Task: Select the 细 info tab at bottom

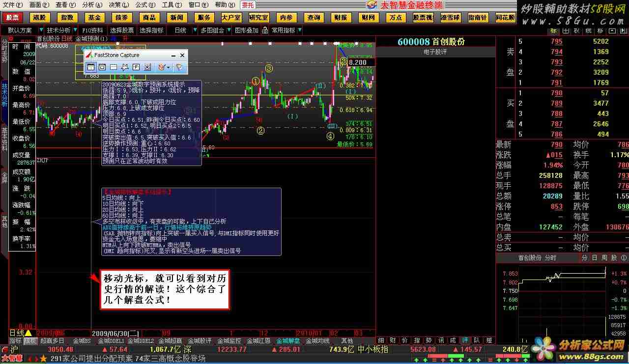Action: click(381, 340)
